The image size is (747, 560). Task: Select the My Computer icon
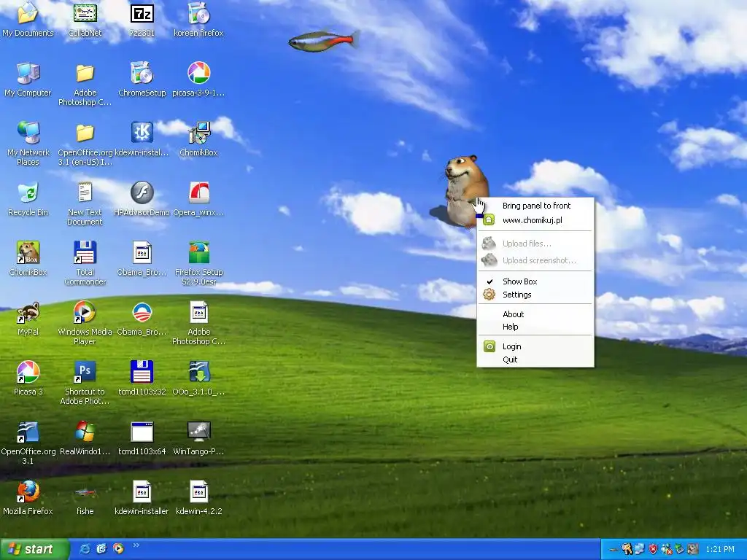pos(28,79)
